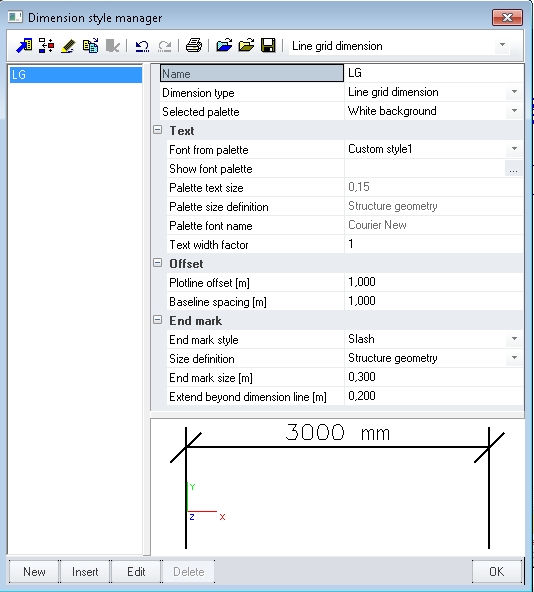Image resolution: width=534 pixels, height=592 pixels.
Task: Click the Insert item toolbar icon
Action: point(46,46)
